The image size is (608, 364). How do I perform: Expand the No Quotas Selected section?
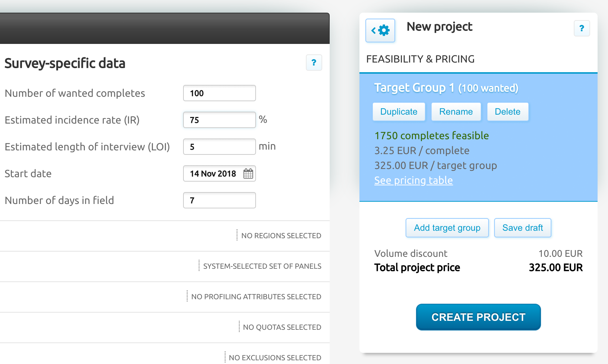click(x=164, y=328)
